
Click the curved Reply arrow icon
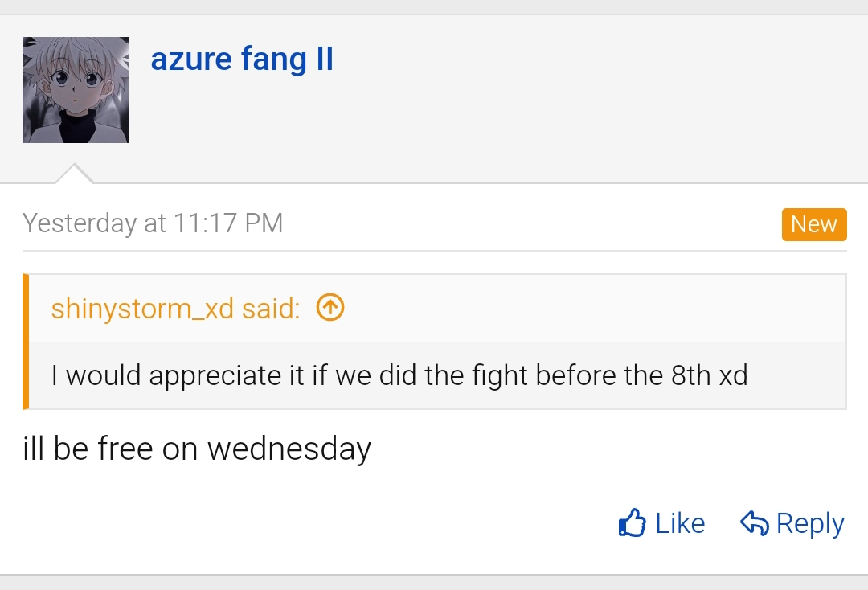tap(754, 522)
